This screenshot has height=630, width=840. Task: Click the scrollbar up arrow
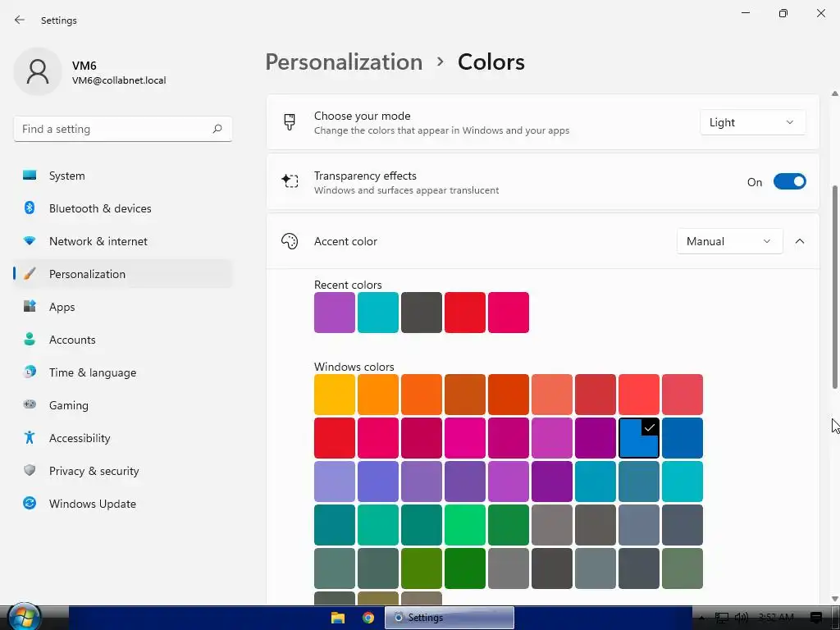point(834,94)
